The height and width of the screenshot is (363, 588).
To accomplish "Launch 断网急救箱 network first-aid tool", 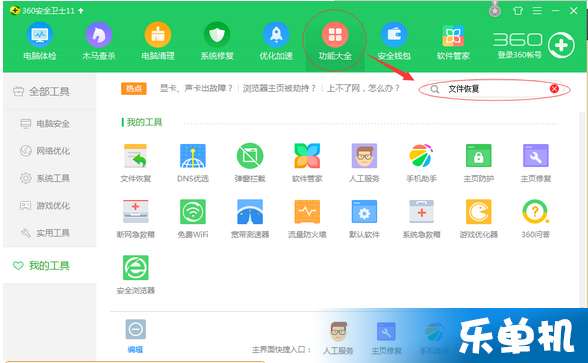I will click(135, 212).
